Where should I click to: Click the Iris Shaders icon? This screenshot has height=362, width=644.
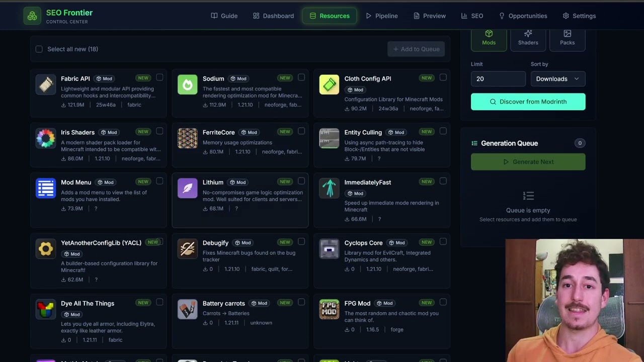coord(46,138)
